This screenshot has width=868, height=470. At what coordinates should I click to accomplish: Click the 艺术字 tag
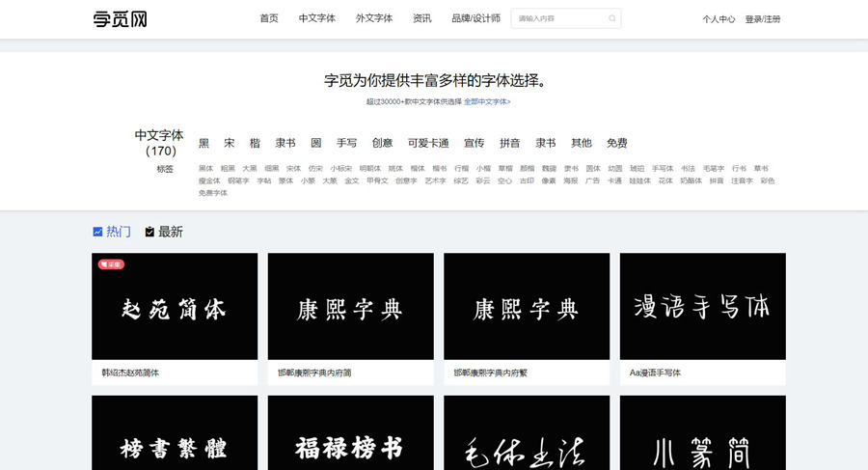pyautogui.click(x=436, y=180)
